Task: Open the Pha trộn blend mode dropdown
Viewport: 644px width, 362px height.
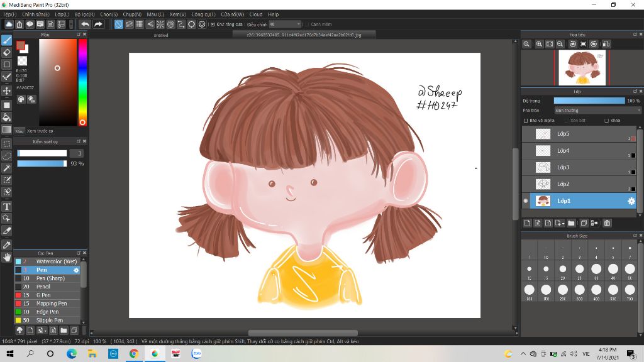Action: (x=597, y=111)
